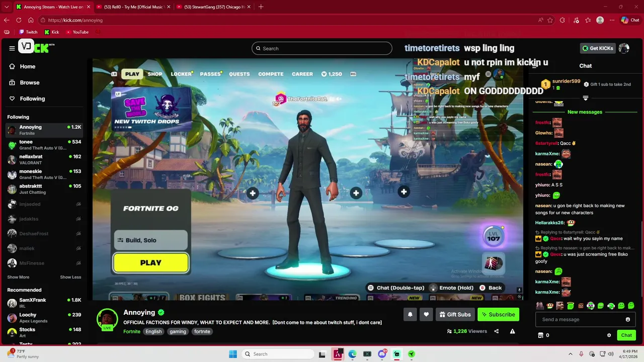
Task: Show hidden system tray icons
Action: [570, 354]
